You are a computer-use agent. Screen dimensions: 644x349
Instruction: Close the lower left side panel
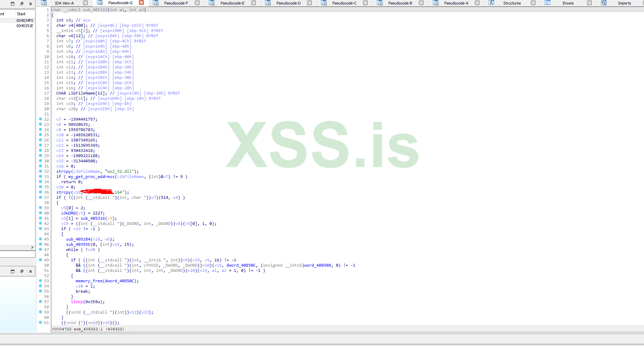31,271
